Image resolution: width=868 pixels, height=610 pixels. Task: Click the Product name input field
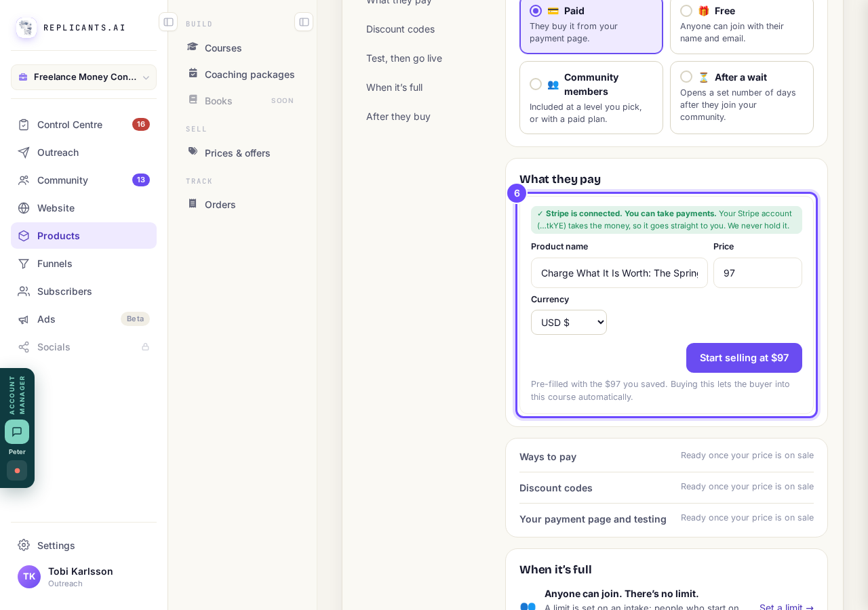619,273
